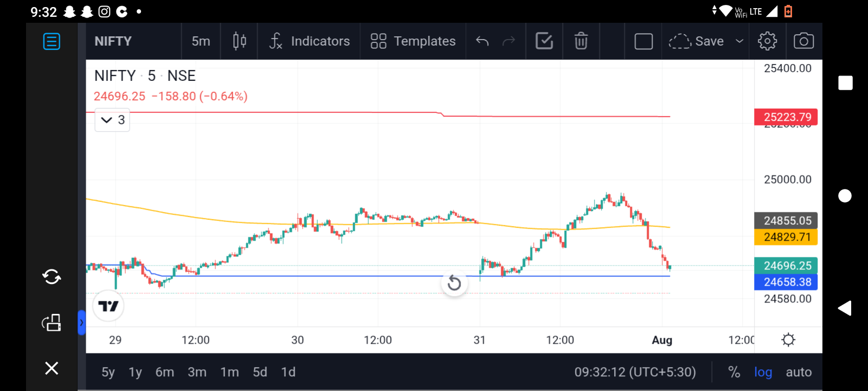Click the 30 date label on time axis

tap(297, 340)
